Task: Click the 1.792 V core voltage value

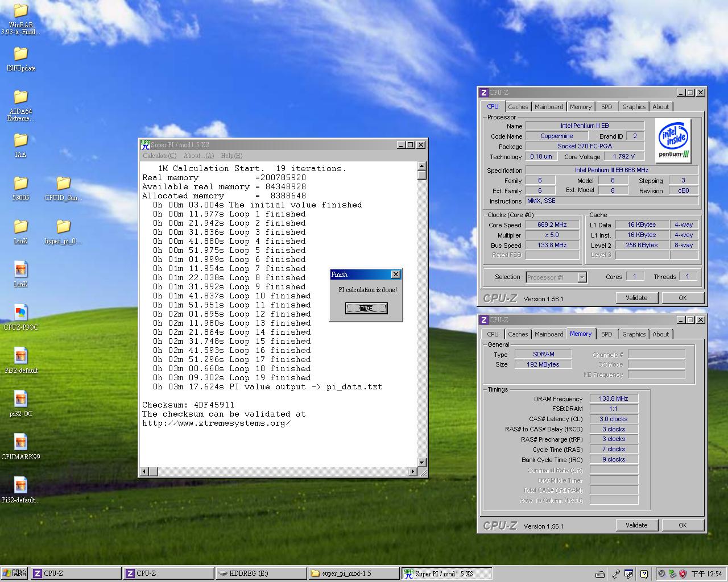Action: pos(624,157)
